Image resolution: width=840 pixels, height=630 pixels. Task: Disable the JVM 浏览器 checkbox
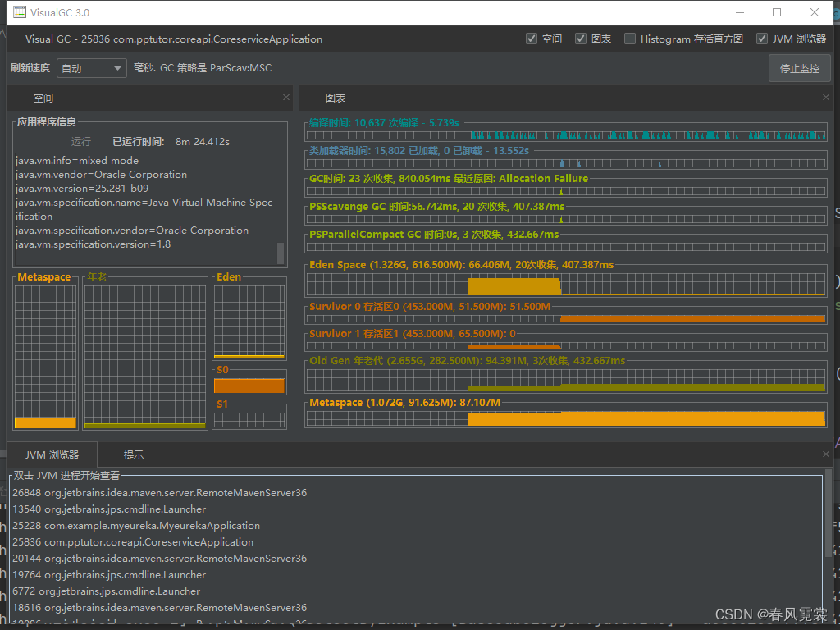(x=761, y=39)
